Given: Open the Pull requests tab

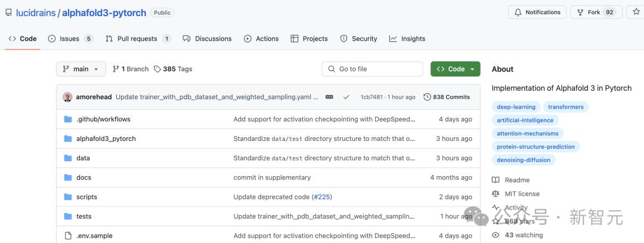Looking at the screenshot, I should tap(138, 39).
